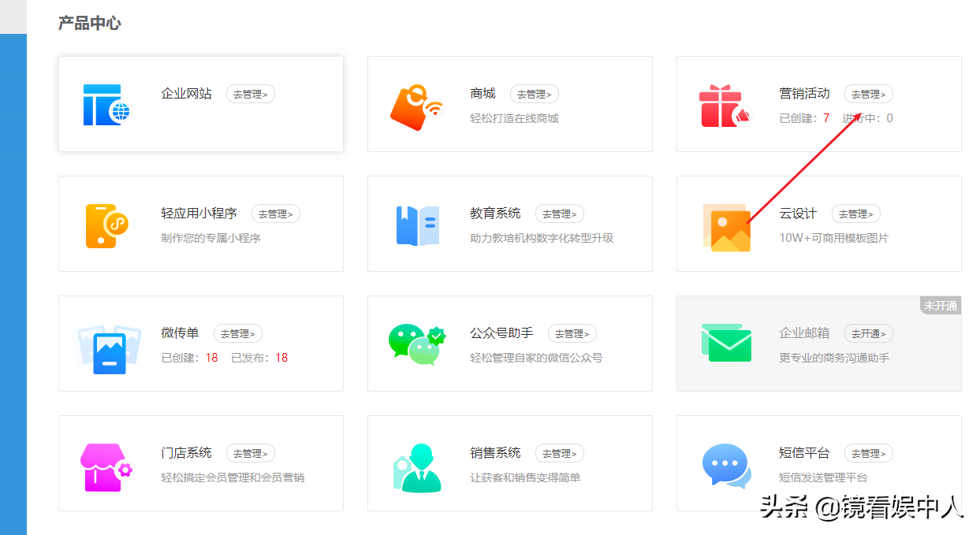Open 去管理 on 短信平台 card
This screenshot has height=535, width=980.
click(868, 453)
